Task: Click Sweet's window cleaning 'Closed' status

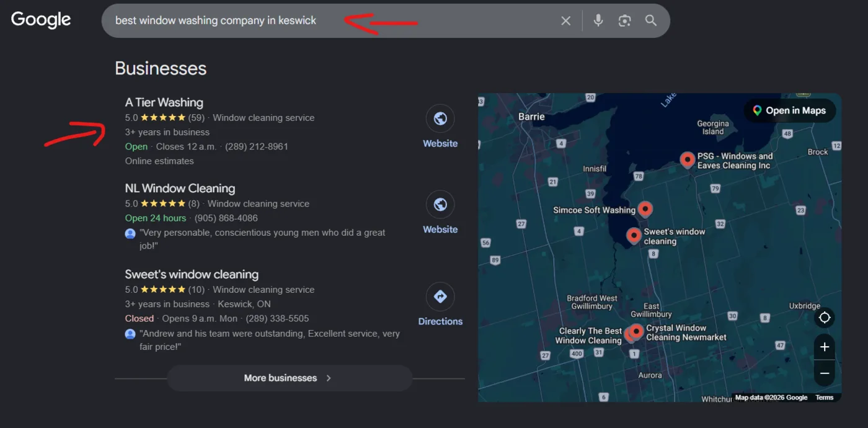Action: click(x=139, y=318)
